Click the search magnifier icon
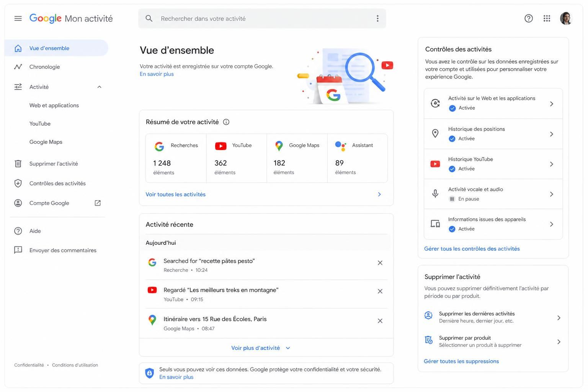 coord(149,18)
